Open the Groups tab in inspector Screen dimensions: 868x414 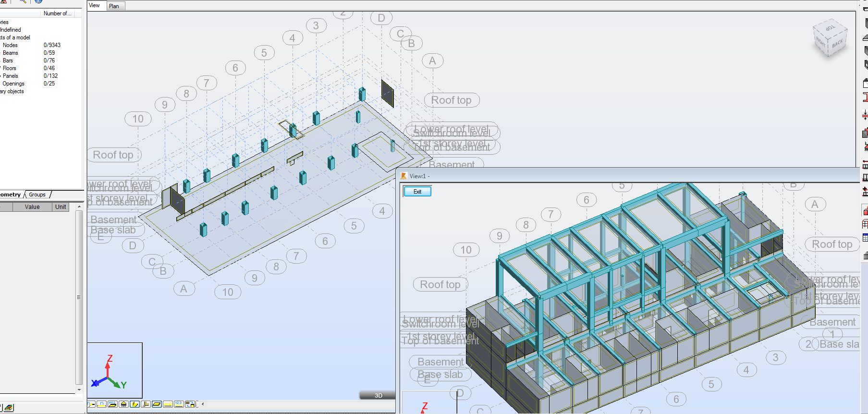(37, 195)
